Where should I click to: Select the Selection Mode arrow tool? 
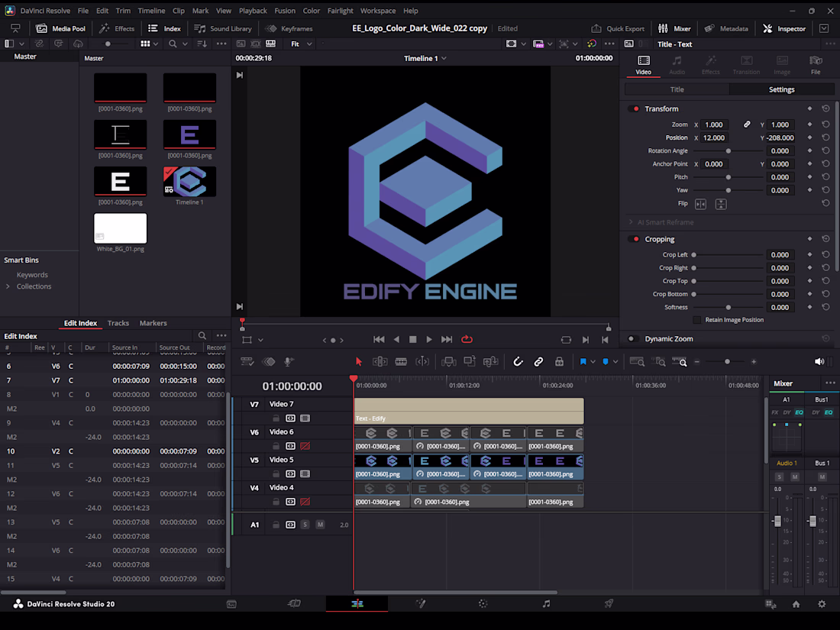(359, 362)
